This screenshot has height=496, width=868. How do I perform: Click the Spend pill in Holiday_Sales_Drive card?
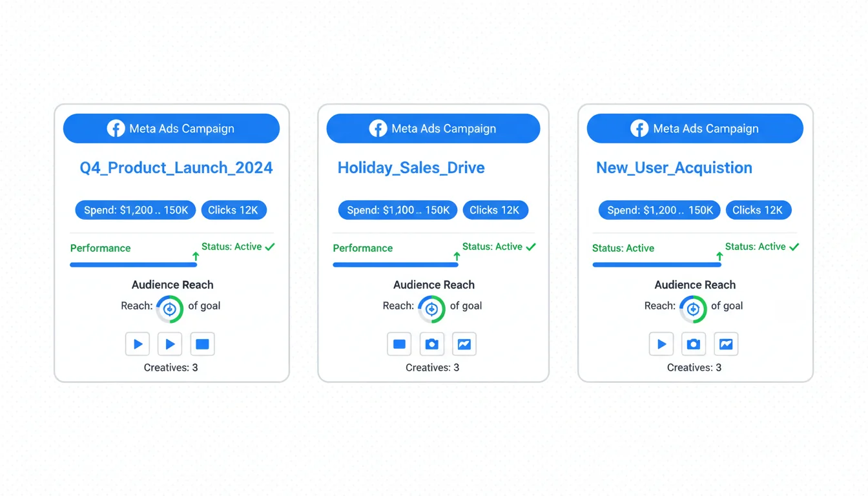click(398, 210)
